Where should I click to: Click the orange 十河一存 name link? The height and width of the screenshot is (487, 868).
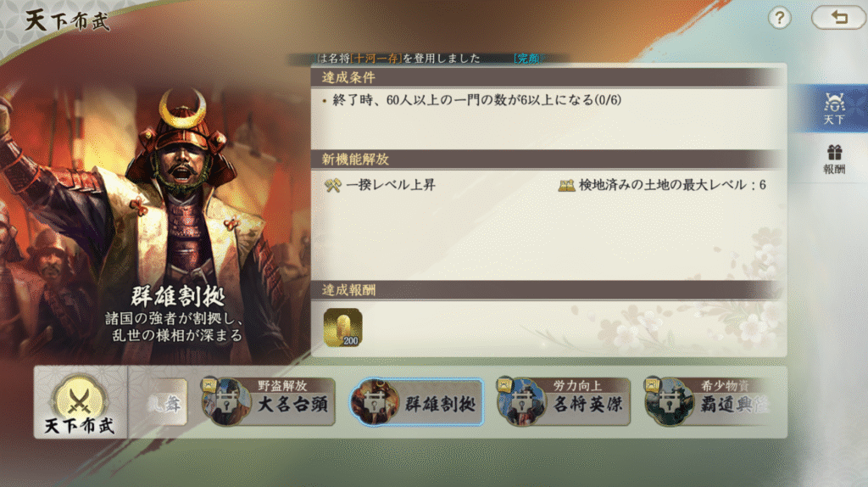click(x=377, y=59)
